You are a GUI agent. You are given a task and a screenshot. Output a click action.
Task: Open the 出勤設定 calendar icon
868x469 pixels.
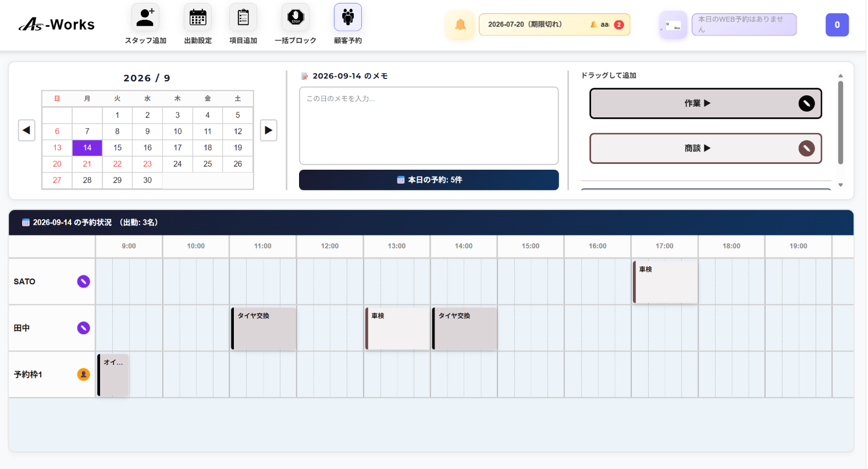coord(198,17)
